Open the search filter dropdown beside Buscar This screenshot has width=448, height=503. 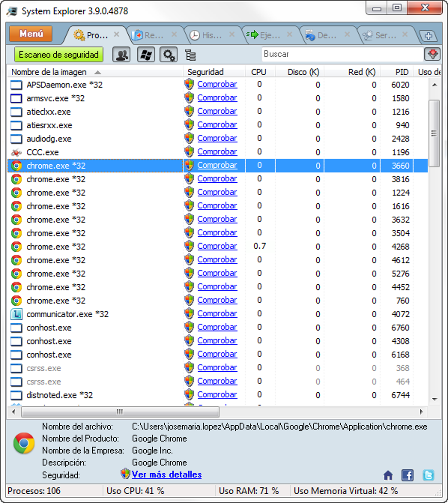tap(432, 54)
